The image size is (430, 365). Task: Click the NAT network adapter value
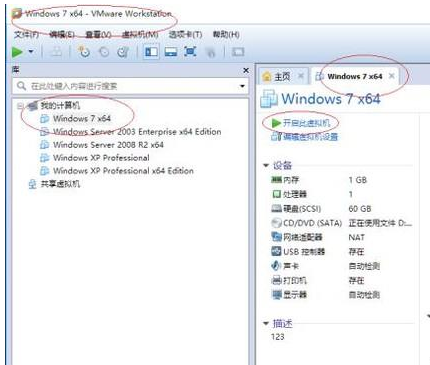pyautogui.click(x=357, y=237)
